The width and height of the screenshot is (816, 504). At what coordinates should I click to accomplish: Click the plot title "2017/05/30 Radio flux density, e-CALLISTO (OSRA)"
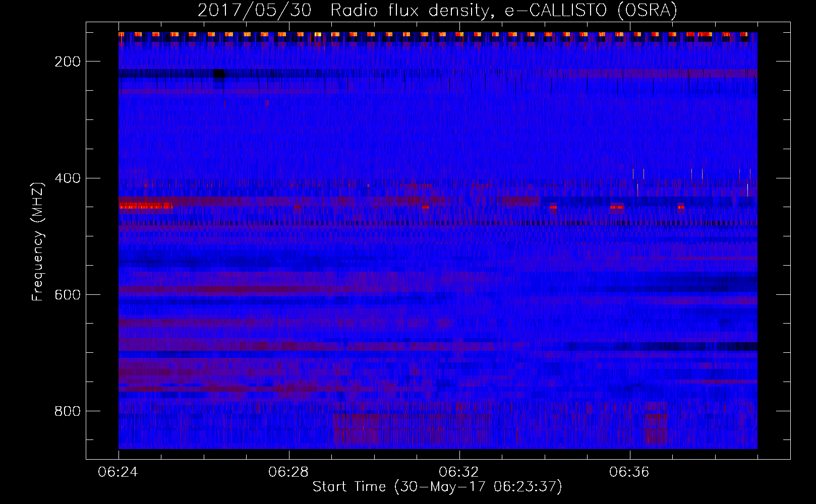click(437, 10)
